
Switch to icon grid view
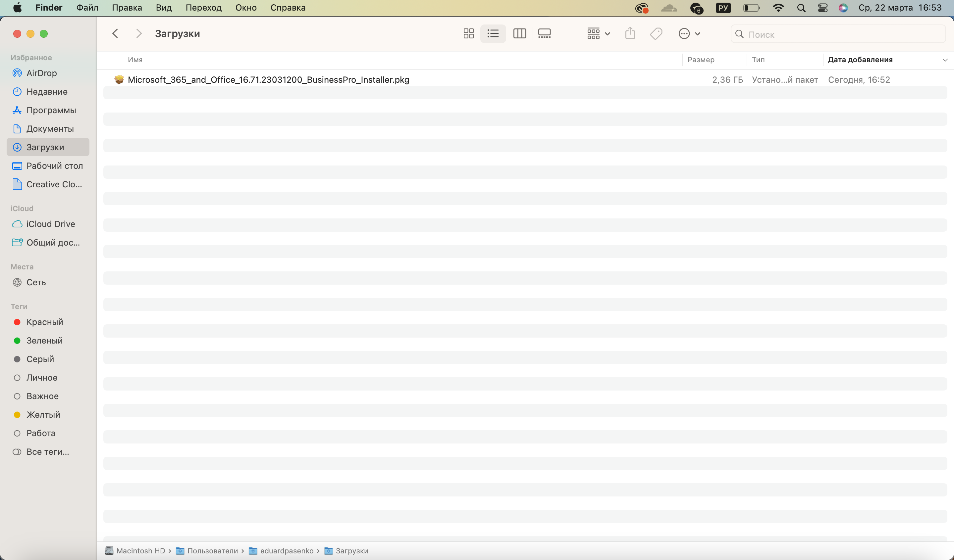coord(468,34)
